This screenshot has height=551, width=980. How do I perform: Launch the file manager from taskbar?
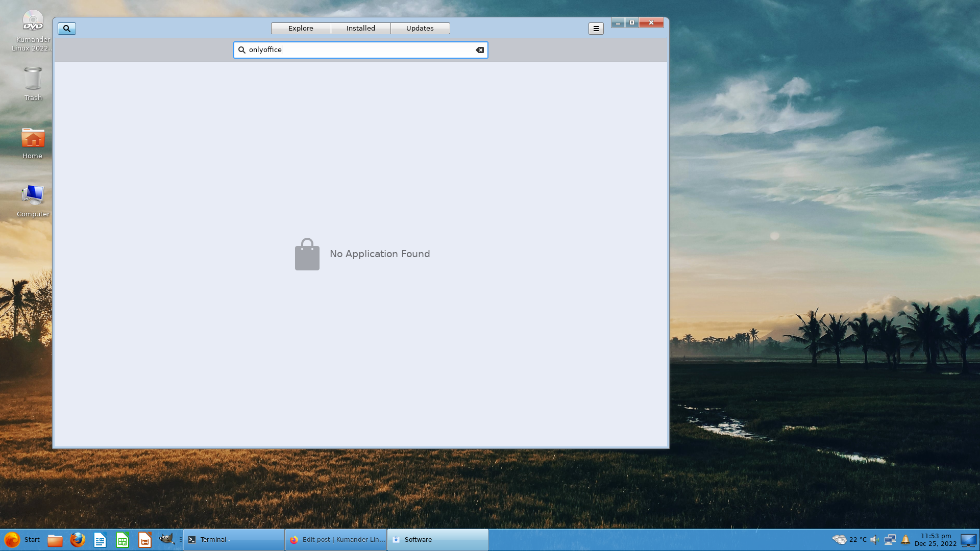coord(55,540)
